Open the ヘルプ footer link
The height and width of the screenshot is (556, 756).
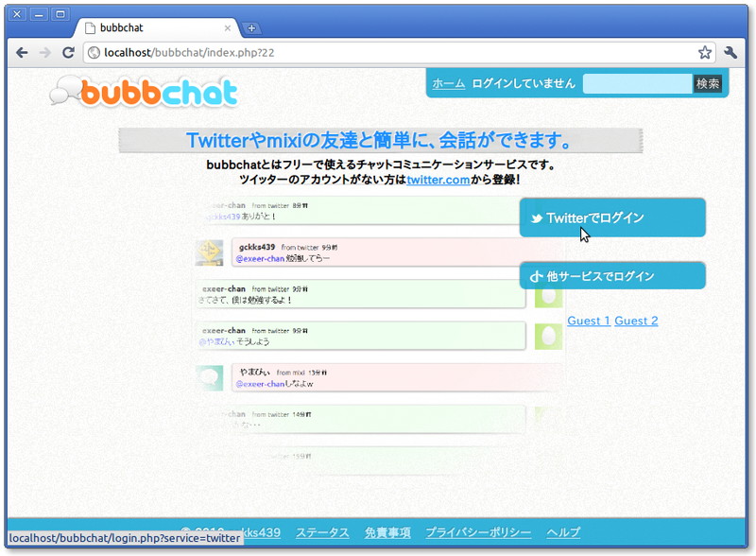pyautogui.click(x=563, y=532)
